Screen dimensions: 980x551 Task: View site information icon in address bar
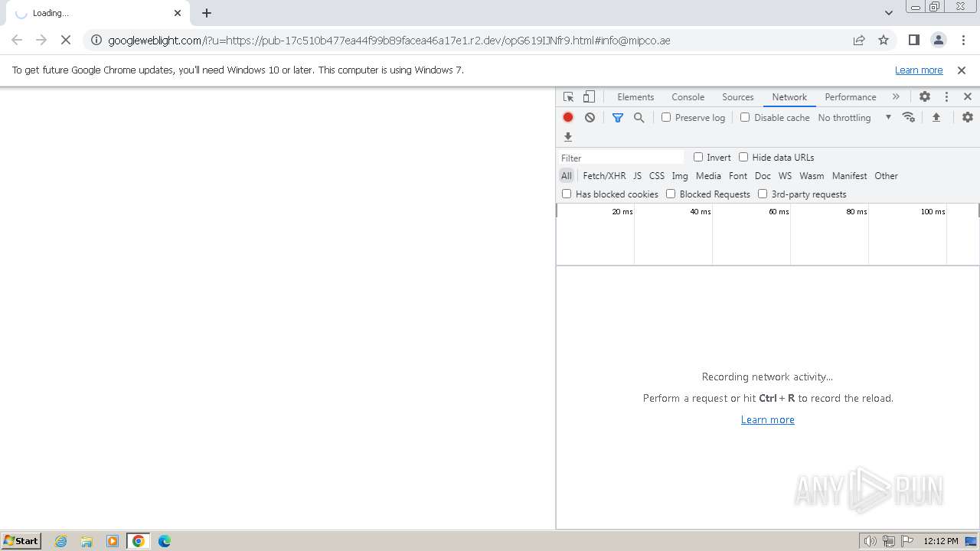pyautogui.click(x=96, y=41)
